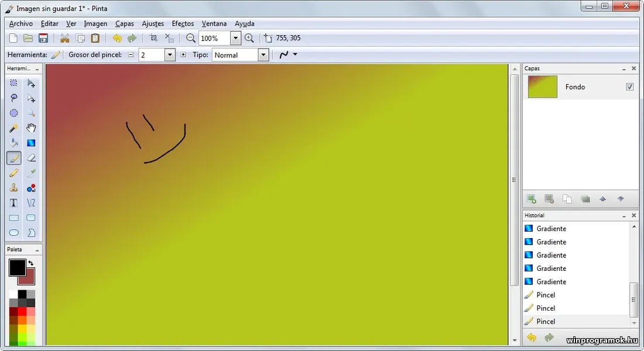Save the image using the save button
Image resolution: width=644 pixels, height=351 pixels.
pyautogui.click(x=43, y=38)
